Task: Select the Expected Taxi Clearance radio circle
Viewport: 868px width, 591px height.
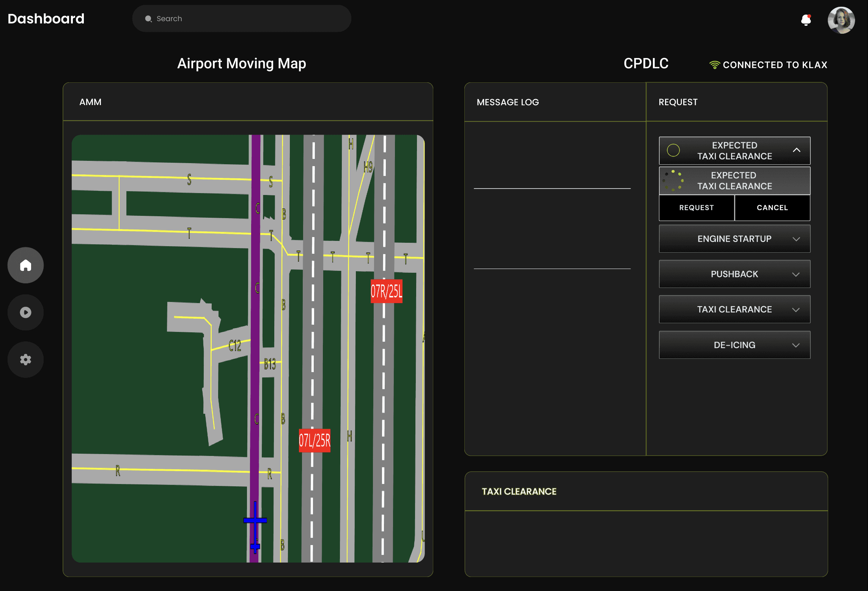Action: tap(673, 150)
